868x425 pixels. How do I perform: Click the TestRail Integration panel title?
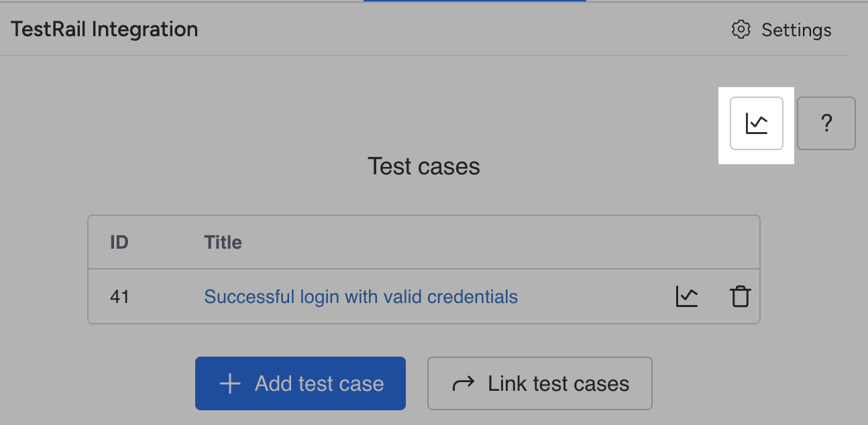(105, 29)
